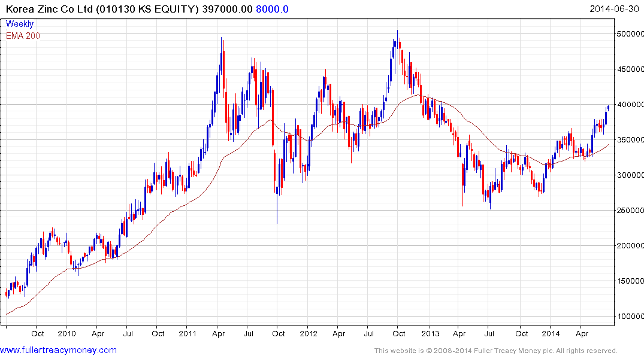644x359 pixels.
Task: Select the copyright notice text
Action: pos(496,351)
